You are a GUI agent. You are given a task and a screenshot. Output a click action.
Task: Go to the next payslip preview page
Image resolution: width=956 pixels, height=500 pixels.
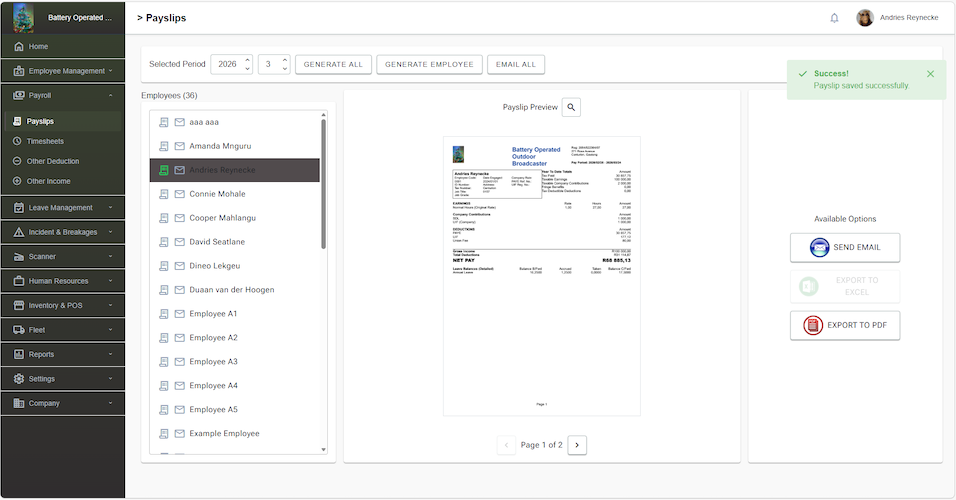pyautogui.click(x=577, y=445)
